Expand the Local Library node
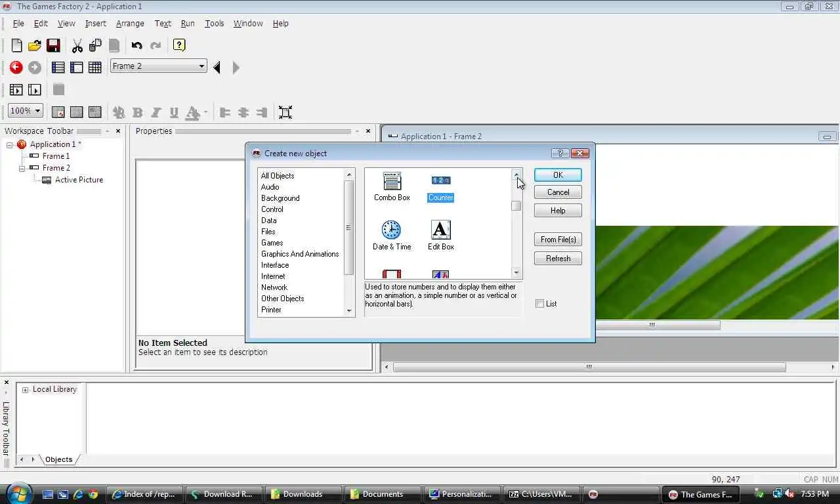840x504 pixels. point(26,390)
